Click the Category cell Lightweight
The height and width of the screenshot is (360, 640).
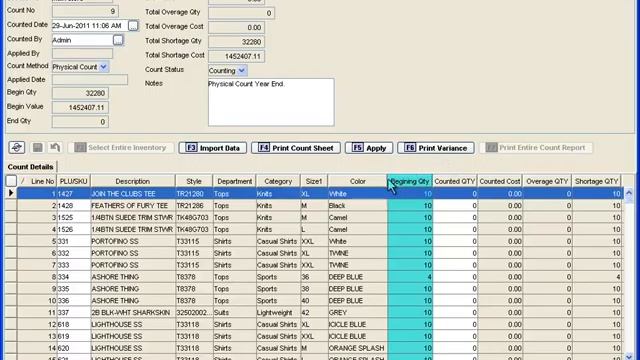(x=278, y=312)
